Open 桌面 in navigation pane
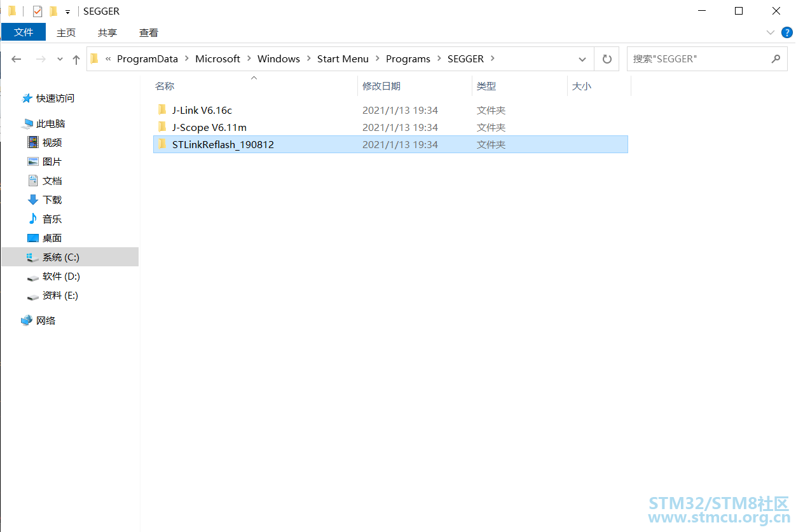Screen dimensions: 796x532 pyautogui.click(x=52, y=238)
